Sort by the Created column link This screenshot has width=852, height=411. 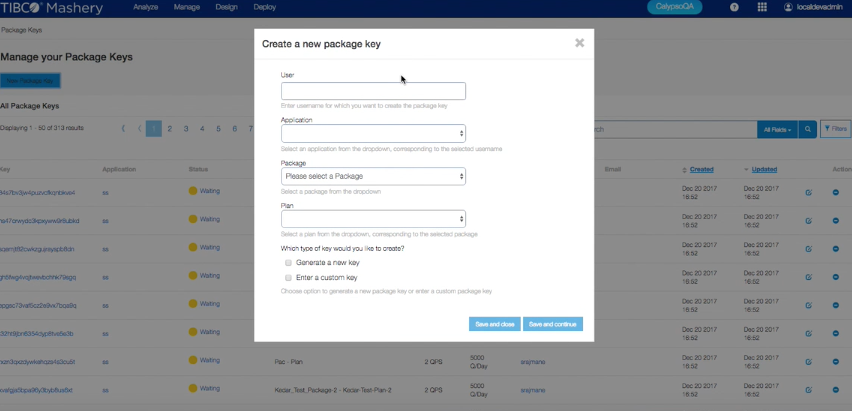pos(701,170)
